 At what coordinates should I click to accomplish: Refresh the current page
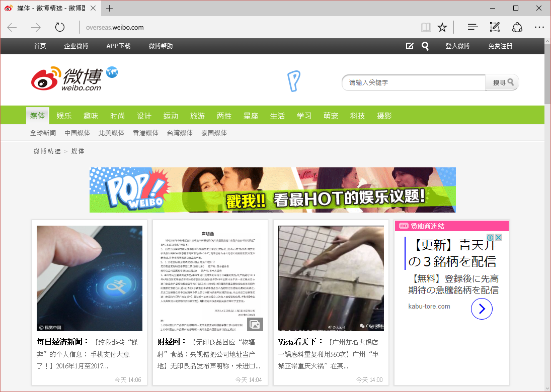(x=60, y=27)
